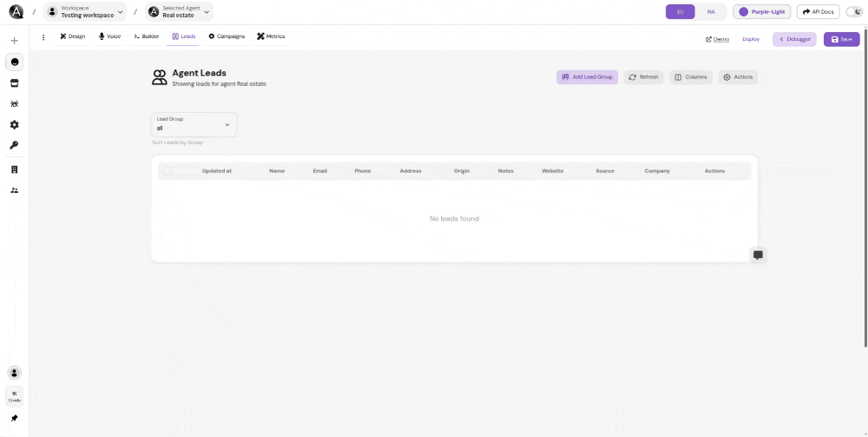Click the Website column header
Viewport: 868px width, 437px height.
[x=552, y=171]
